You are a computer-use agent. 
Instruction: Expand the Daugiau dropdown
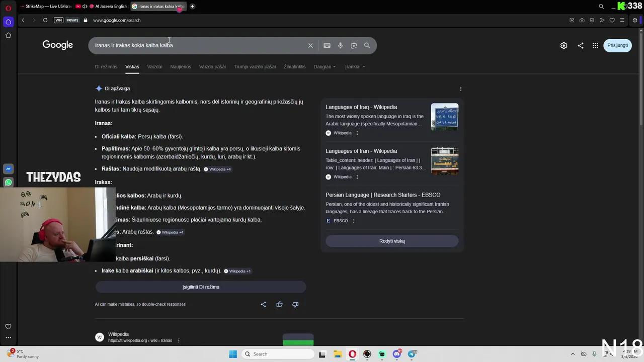325,66
